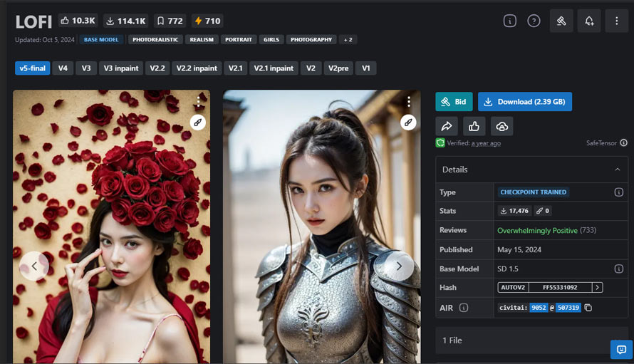
Task: Click the Download (2.39 GB) button
Action: 524,102
